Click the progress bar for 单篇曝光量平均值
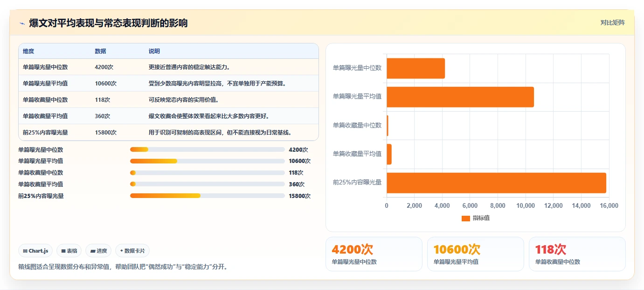The width and height of the screenshot is (644, 290). 207,161
